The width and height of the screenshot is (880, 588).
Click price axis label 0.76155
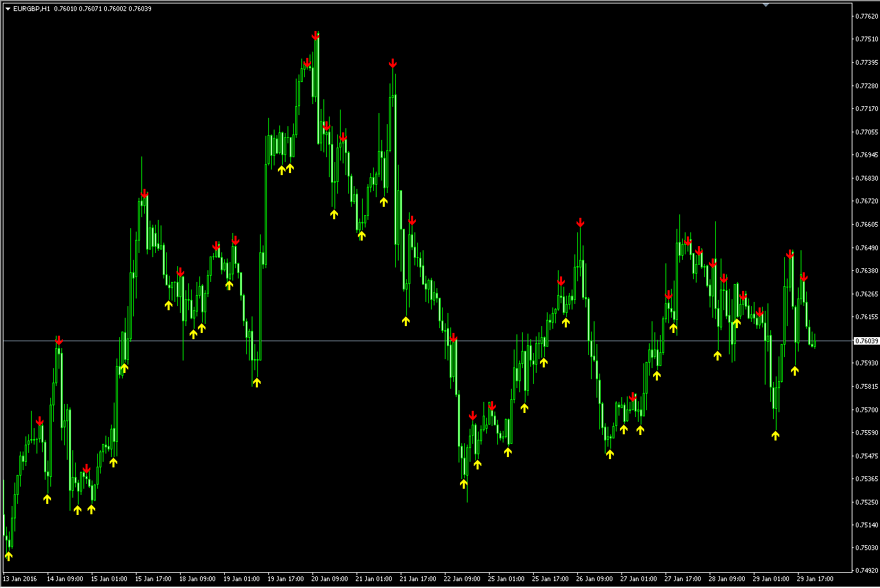coord(866,316)
